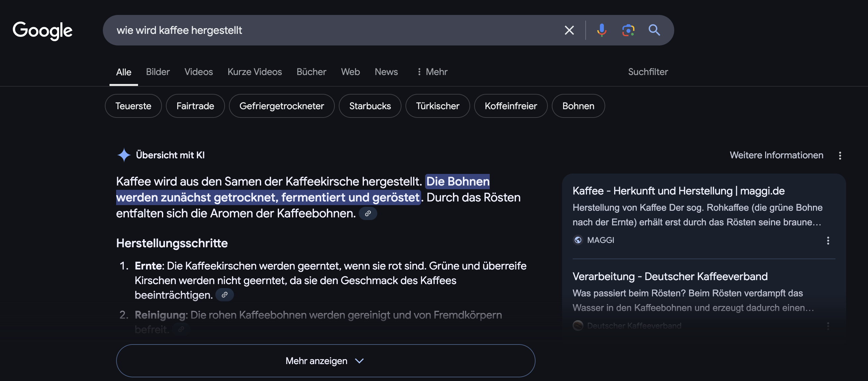This screenshot has height=381, width=868.
Task: Switch to the Videos tab
Action: click(198, 72)
